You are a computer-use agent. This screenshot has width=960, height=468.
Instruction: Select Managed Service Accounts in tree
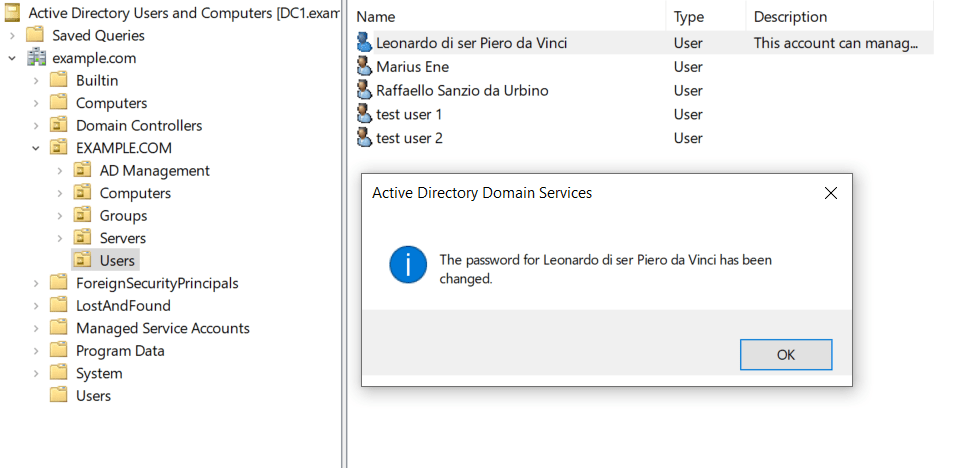[162, 328]
